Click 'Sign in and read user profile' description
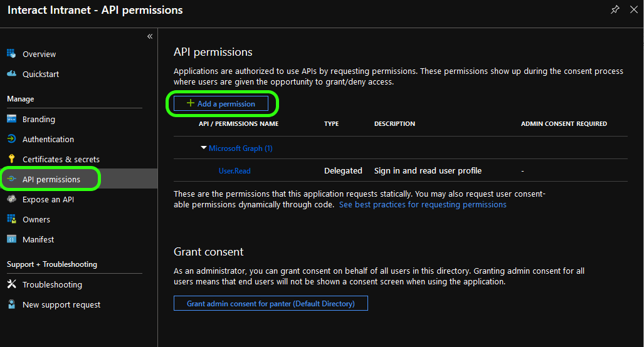Screen dimensions: 644x347 tap(428, 170)
